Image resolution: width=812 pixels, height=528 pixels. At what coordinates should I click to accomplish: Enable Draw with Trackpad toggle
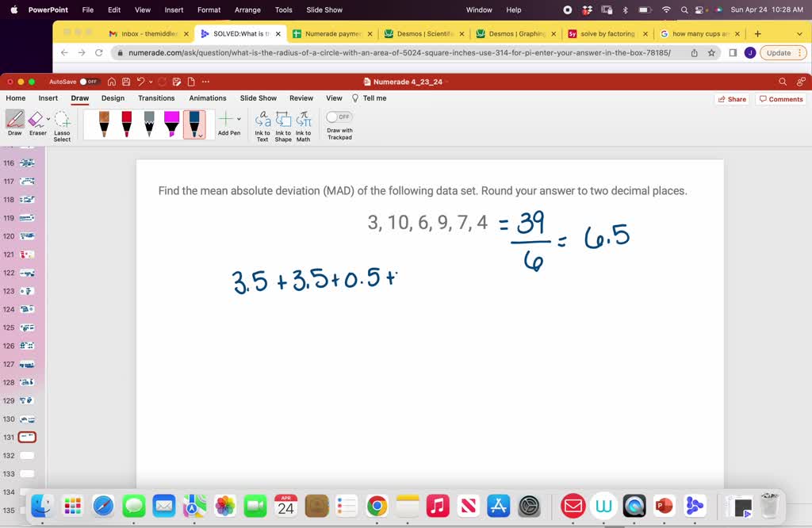point(339,117)
